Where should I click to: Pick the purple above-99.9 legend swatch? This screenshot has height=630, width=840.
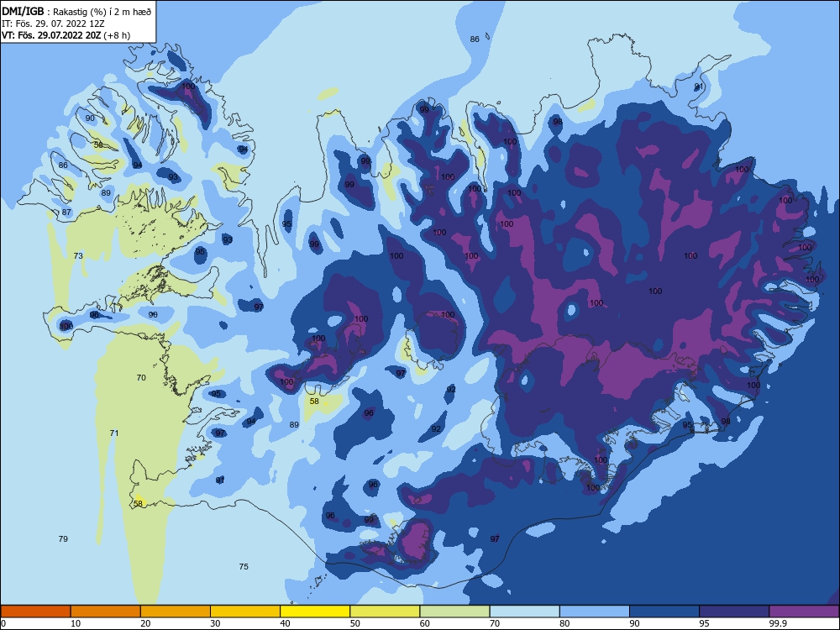(804, 612)
